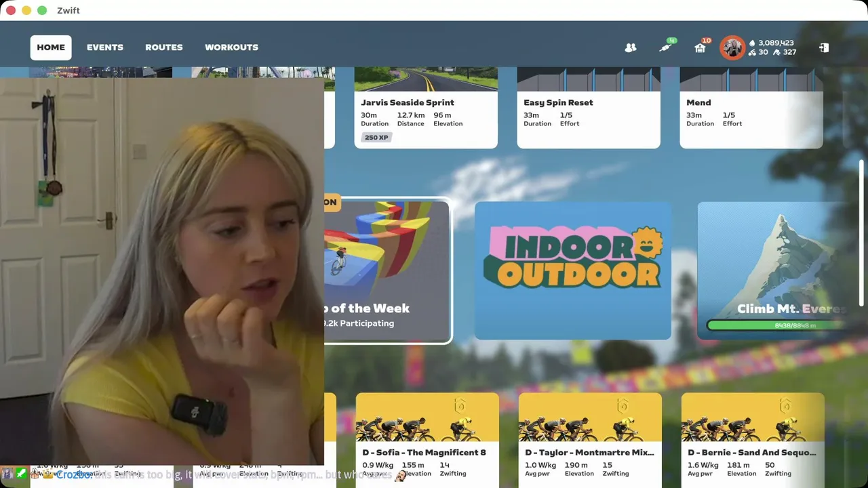Click the 155 m elevation on Sofia card
Viewport: 868px width, 488px height.
coord(413,465)
